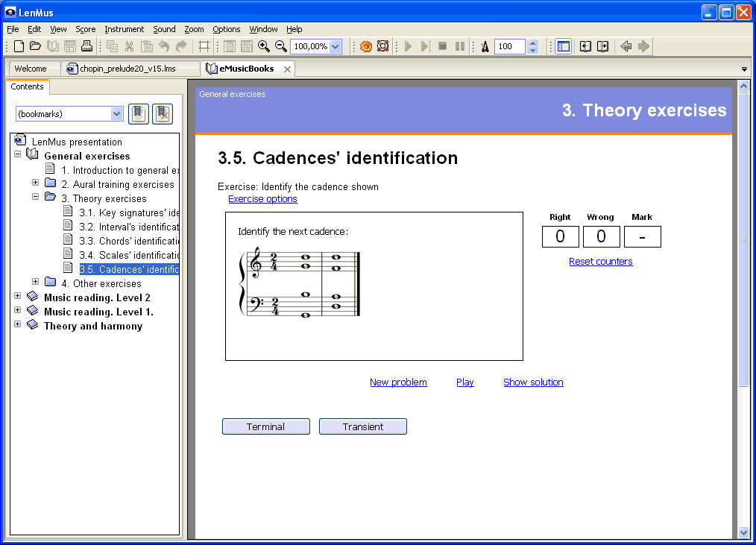Zoom out with the magnifier minus icon
This screenshot has width=756, height=545.
(x=280, y=46)
